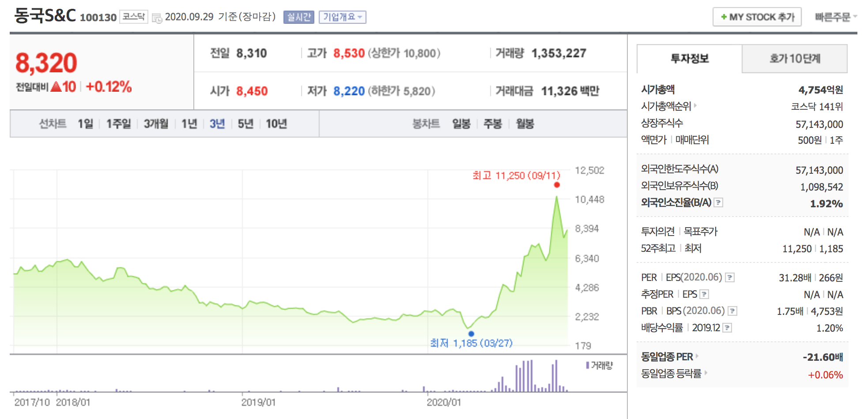Viewport: 868px width, 419px height.
Task: Show the 주봉 candlestick chart
Action: click(493, 124)
